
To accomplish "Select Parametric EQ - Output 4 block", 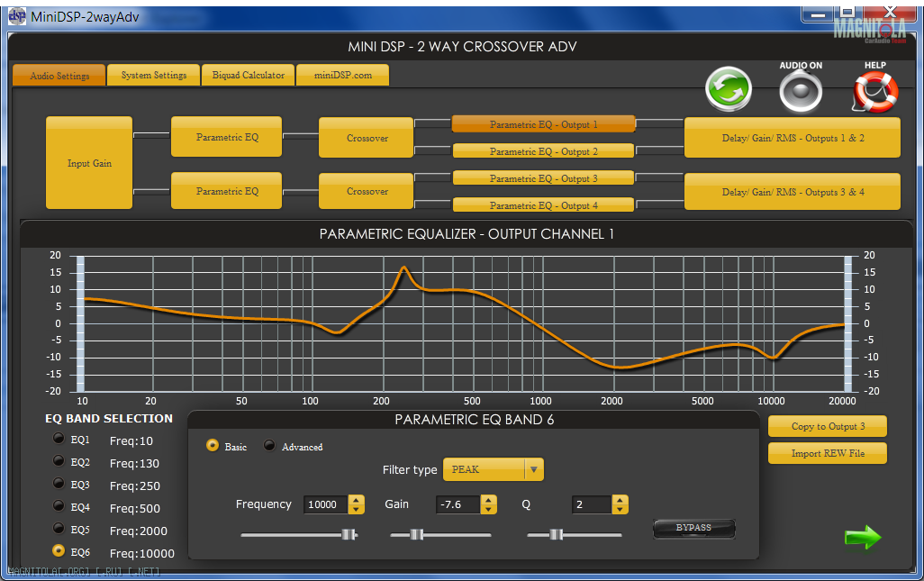I will coord(543,204).
